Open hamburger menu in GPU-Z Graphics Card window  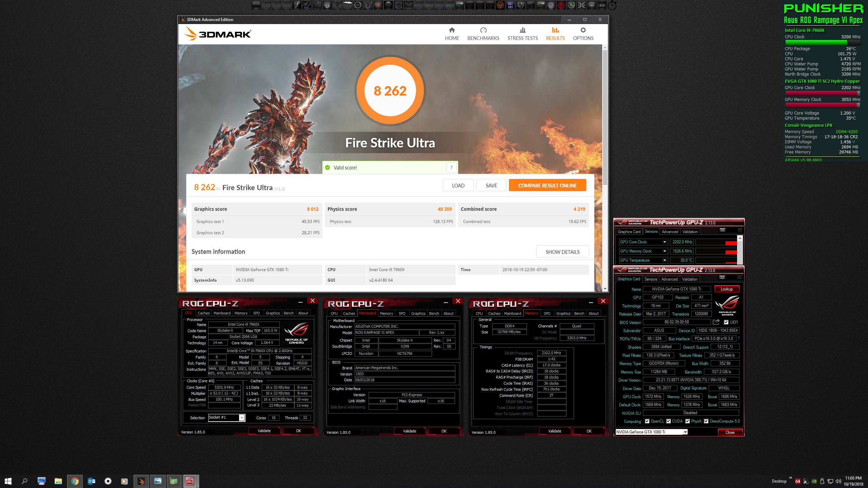(739, 277)
